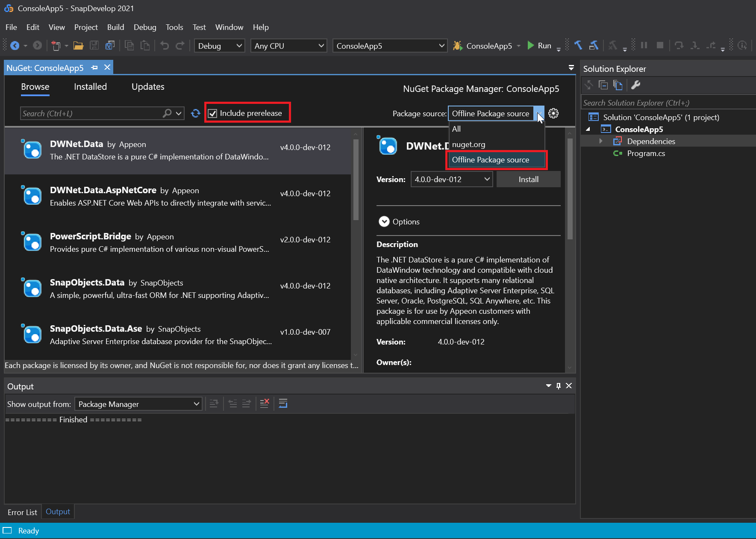Click the Build toolbar hammer icon

pos(578,45)
